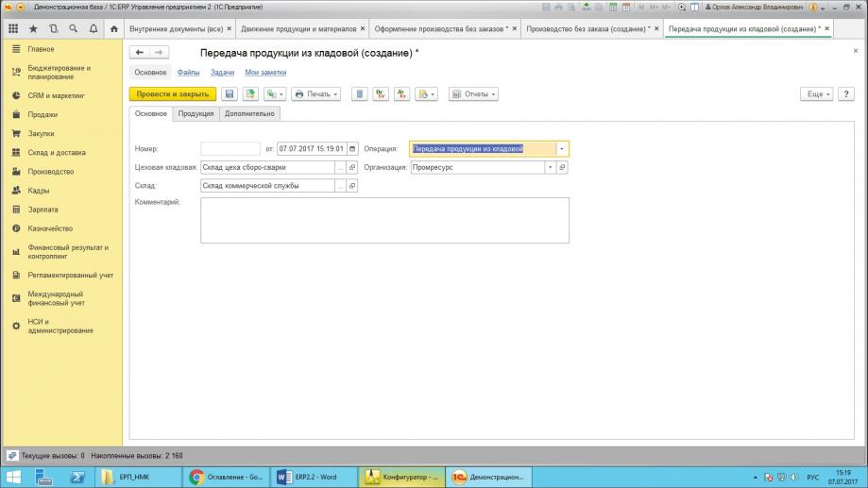Open the Файлы link

pyautogui.click(x=188, y=72)
